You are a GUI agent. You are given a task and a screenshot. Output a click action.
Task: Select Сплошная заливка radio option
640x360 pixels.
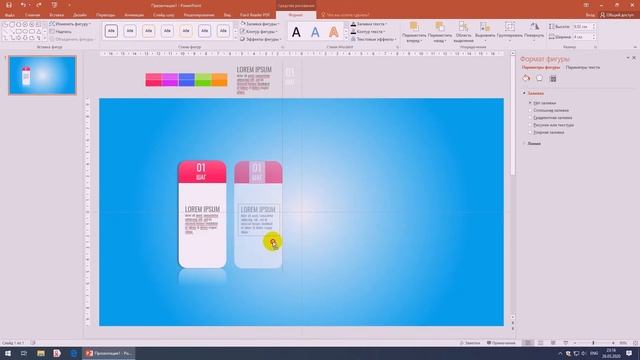(549, 111)
